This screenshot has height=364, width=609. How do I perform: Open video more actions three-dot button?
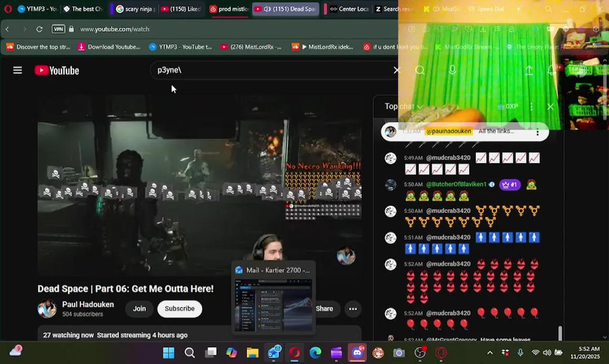[x=353, y=308]
